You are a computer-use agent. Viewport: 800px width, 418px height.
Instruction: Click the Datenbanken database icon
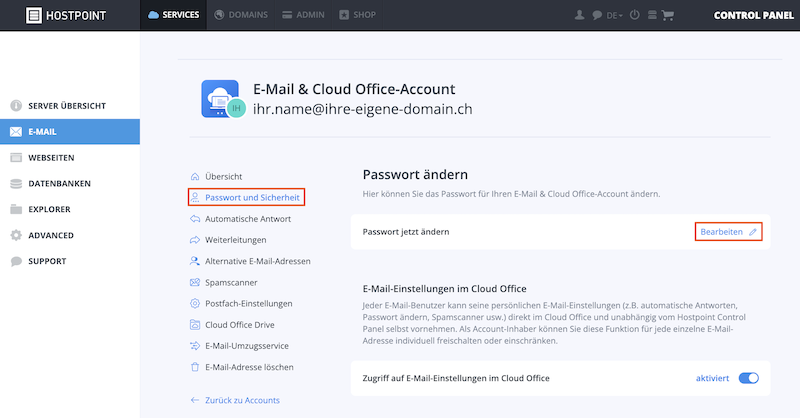(x=16, y=183)
